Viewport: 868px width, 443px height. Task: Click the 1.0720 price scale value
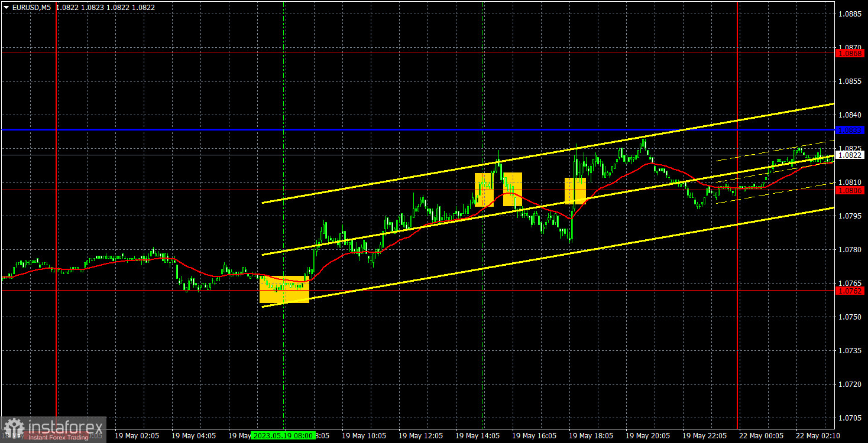[850, 384]
